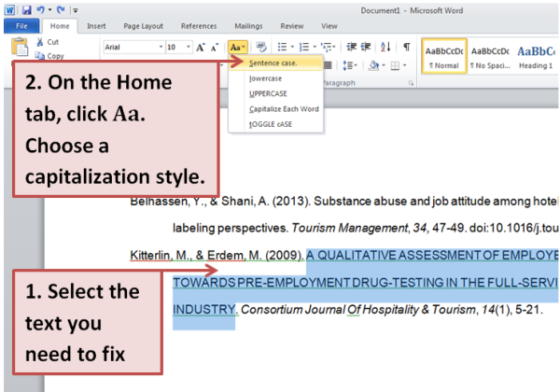
Task: Redo the last action
Action: (61, 10)
